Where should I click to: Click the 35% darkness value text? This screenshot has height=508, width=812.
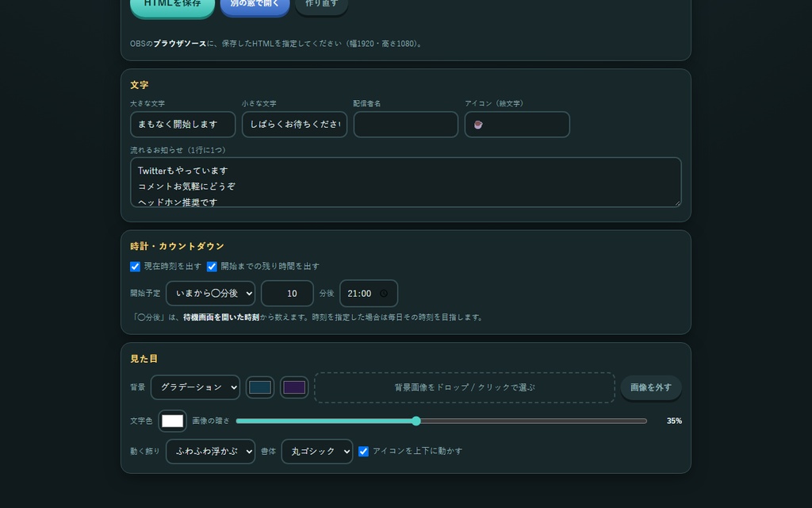click(674, 421)
